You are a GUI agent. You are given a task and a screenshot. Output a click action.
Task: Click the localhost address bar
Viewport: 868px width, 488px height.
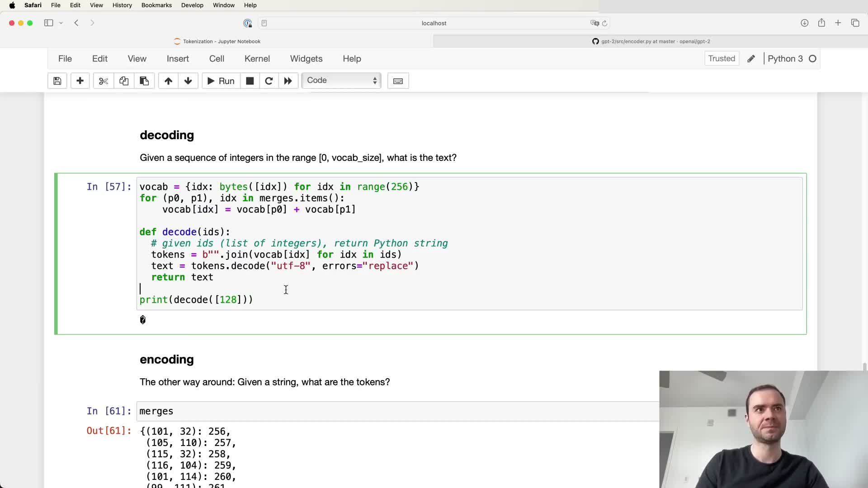coord(434,23)
